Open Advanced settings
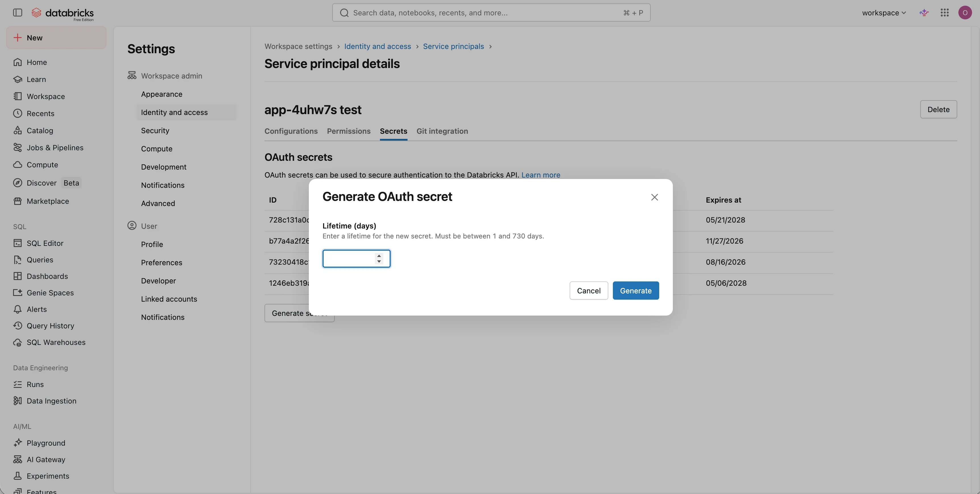This screenshot has height=494, width=980. pyautogui.click(x=186, y=203)
